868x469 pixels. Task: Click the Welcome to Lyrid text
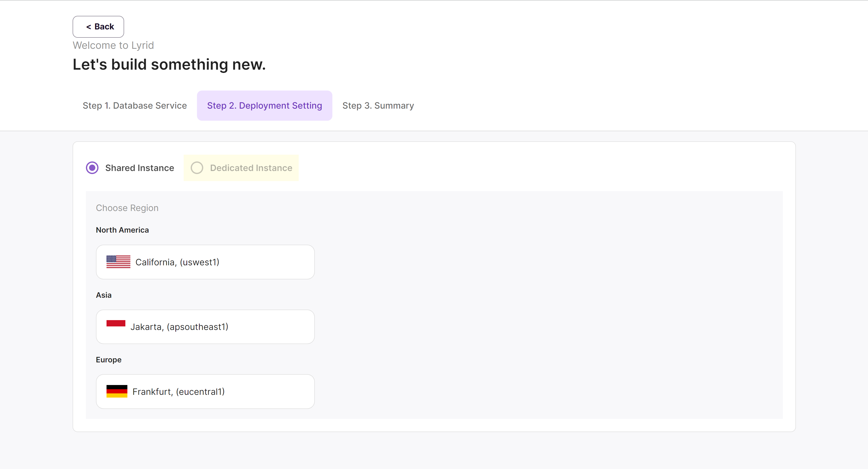coord(113,45)
